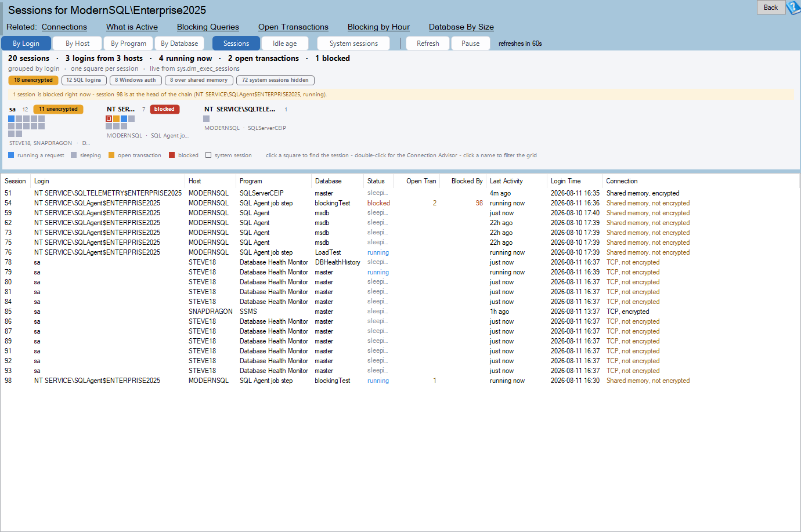
Task: Click Blocked By value 98
Action: coord(479,203)
